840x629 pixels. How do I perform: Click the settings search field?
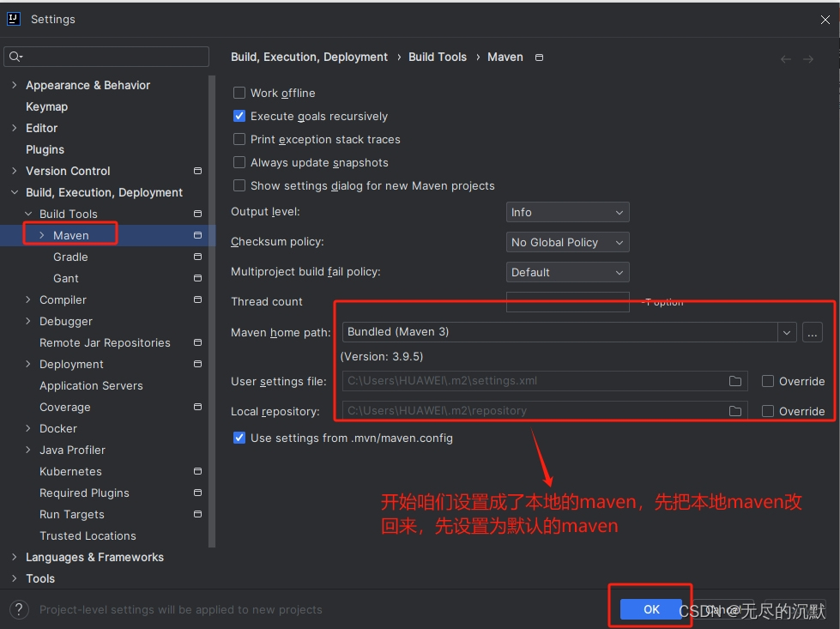[x=106, y=57]
